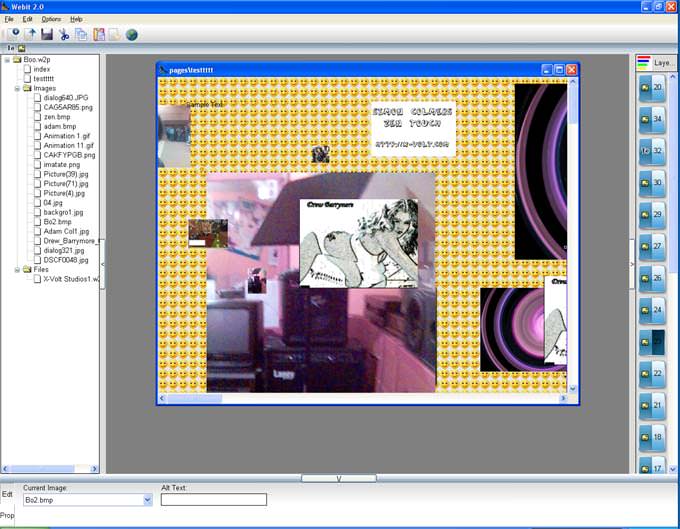
Task: Select Bo2.bmp in Images tree
Action: (57, 222)
